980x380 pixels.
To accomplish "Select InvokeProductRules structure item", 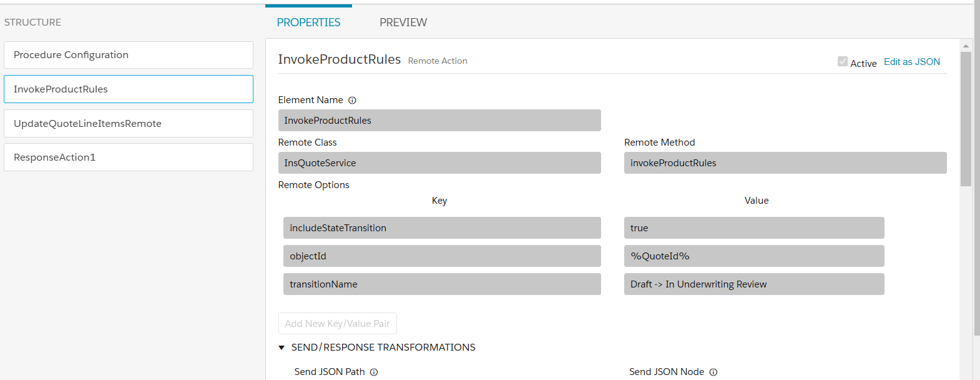I will click(129, 89).
